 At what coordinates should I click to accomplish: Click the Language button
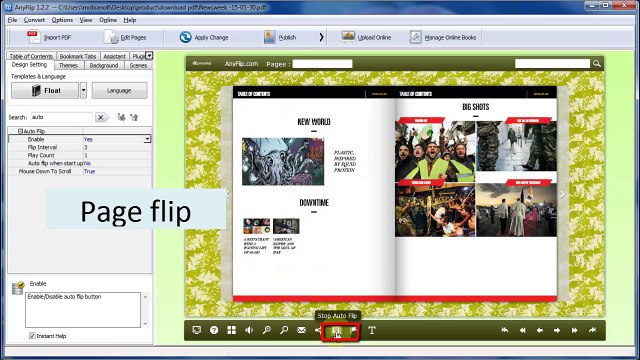click(119, 90)
